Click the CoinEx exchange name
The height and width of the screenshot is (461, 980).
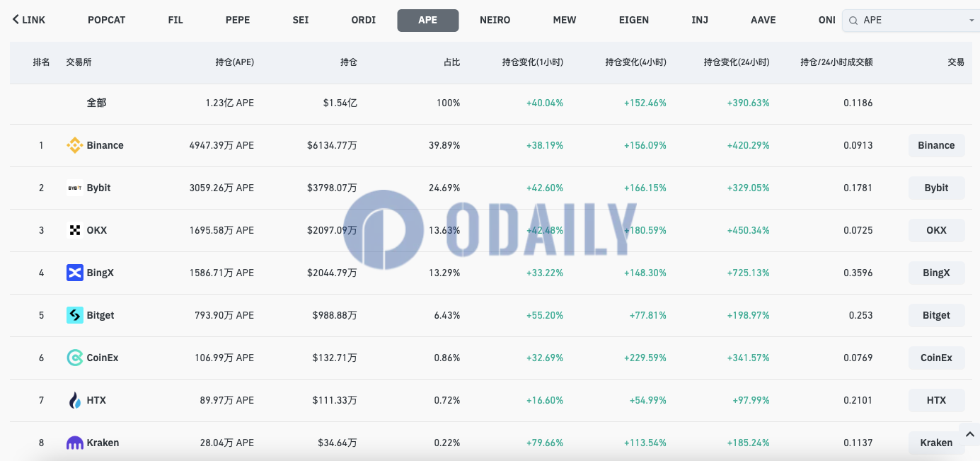103,358
